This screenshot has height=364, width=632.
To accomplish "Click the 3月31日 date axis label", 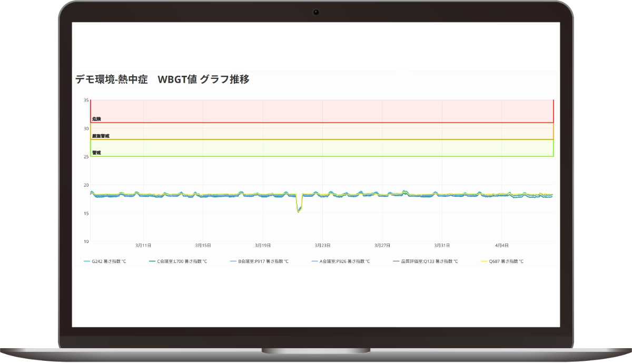I will [442, 245].
